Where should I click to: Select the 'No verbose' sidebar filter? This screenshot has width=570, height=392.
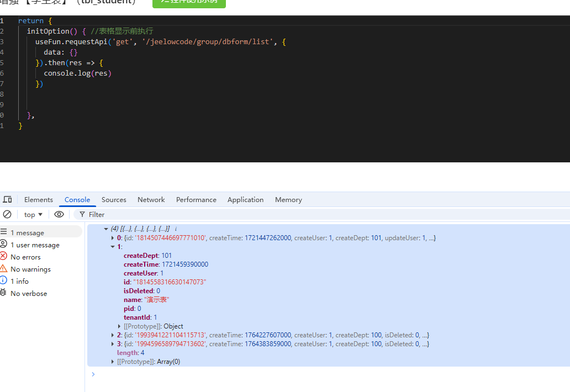point(28,293)
